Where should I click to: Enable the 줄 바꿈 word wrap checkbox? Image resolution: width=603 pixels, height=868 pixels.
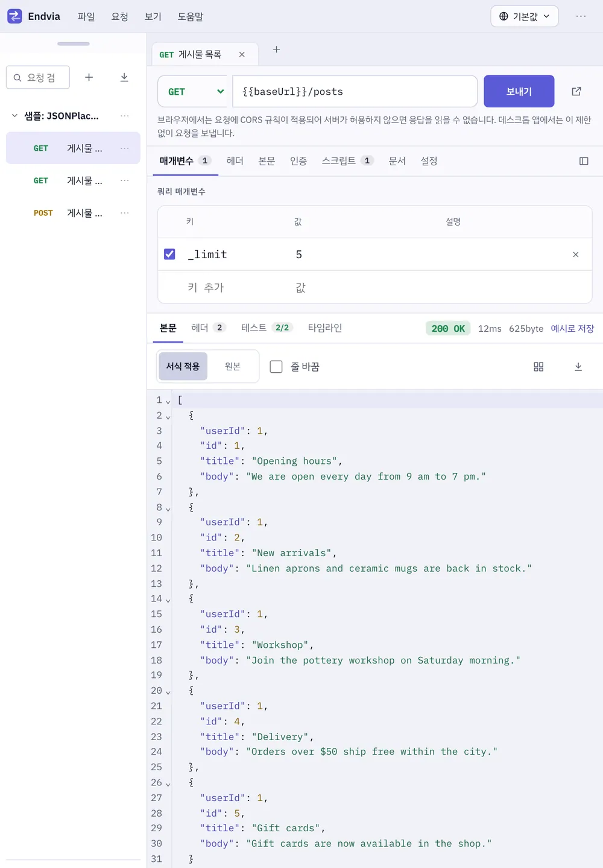(x=276, y=367)
